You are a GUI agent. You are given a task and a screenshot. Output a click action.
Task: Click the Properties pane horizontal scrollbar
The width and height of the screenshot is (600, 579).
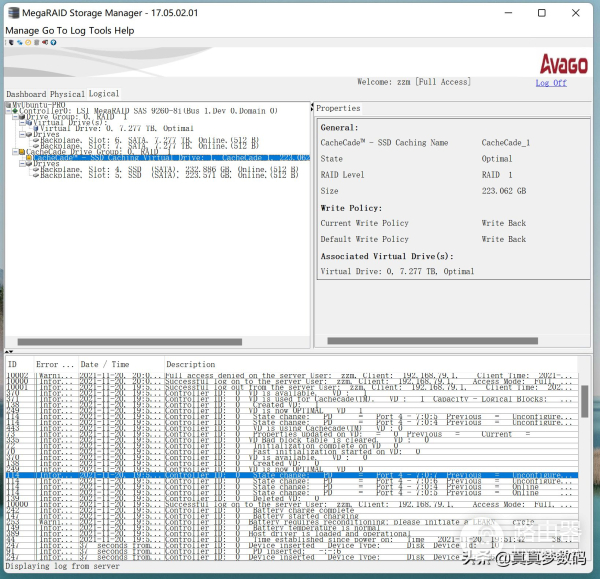[x=432, y=341]
